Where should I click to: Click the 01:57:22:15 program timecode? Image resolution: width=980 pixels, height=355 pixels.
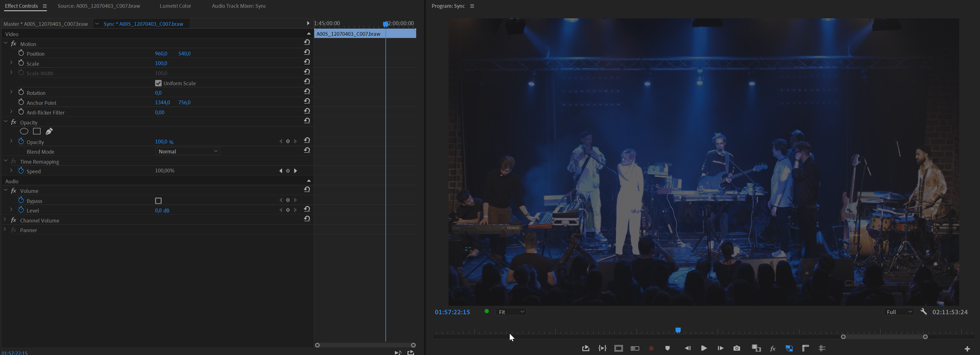(452, 312)
